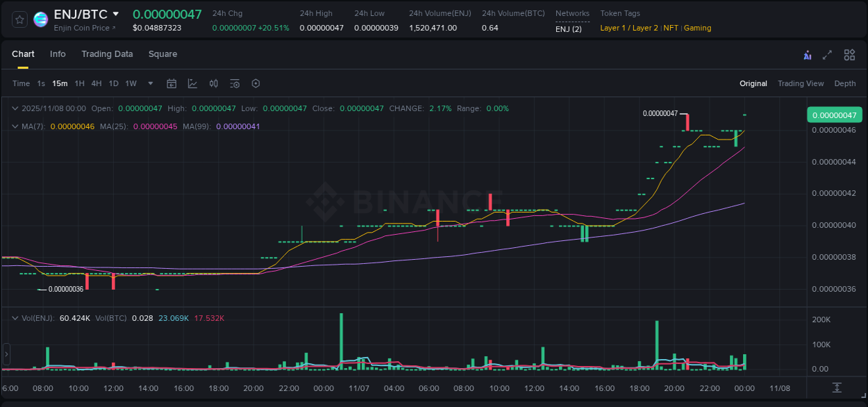Switch to the Trading Data tab
This screenshot has height=407, width=868.
point(107,54)
